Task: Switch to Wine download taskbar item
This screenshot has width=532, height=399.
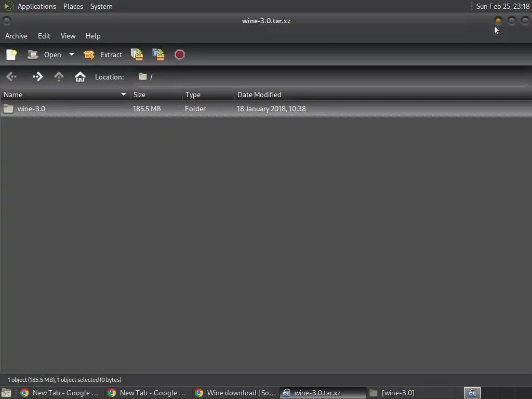Action: pos(236,393)
